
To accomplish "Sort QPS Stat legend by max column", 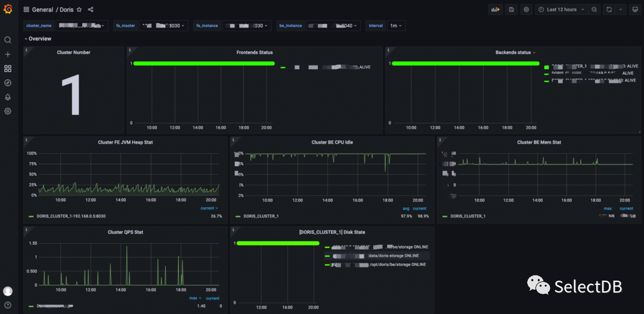I will (x=195, y=298).
